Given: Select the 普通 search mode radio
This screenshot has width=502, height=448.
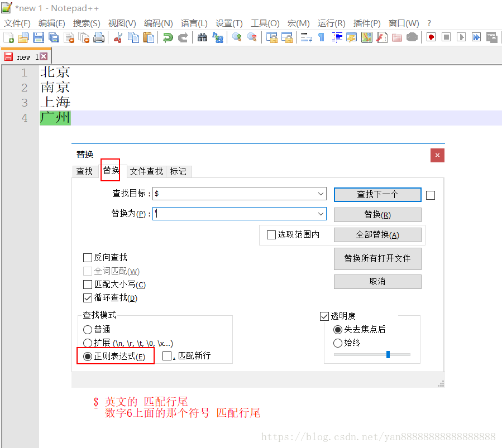Looking at the screenshot, I should [x=88, y=330].
